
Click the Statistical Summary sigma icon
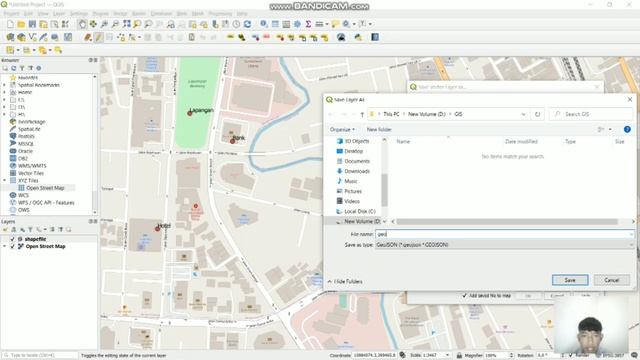tap(308, 24)
